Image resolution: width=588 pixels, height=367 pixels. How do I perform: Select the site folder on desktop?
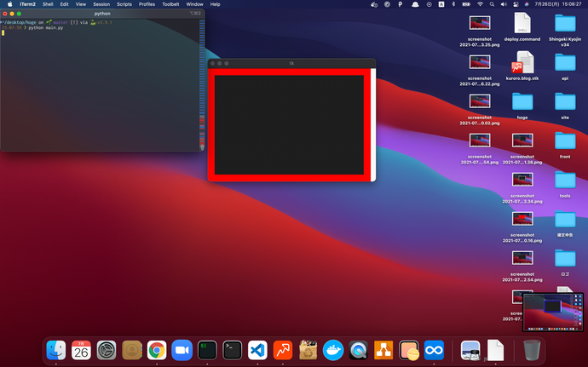[565, 106]
